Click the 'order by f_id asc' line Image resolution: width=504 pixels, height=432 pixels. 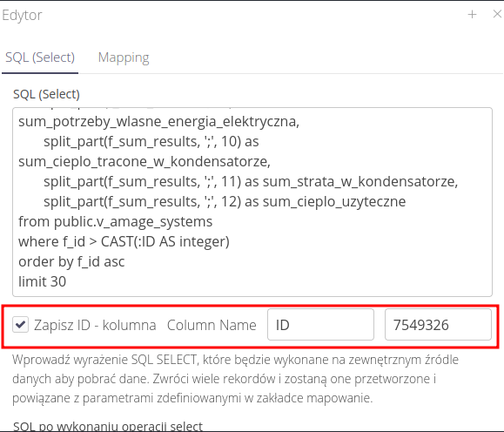click(71, 261)
